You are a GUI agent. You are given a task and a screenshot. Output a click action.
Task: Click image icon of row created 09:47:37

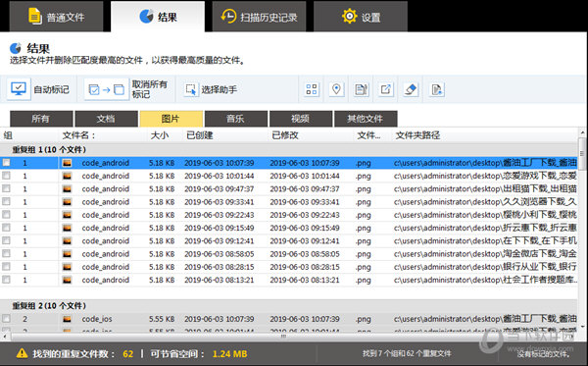(x=67, y=188)
